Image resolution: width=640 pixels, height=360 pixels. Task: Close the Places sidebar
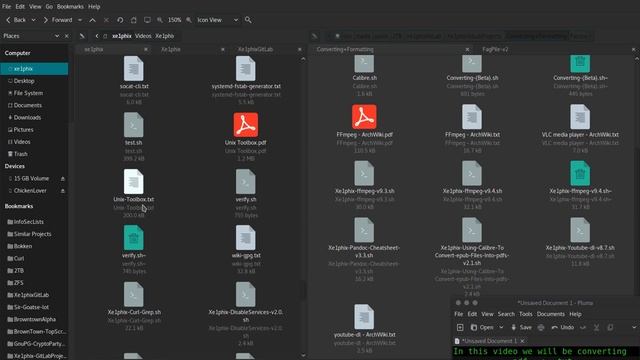[67, 36]
